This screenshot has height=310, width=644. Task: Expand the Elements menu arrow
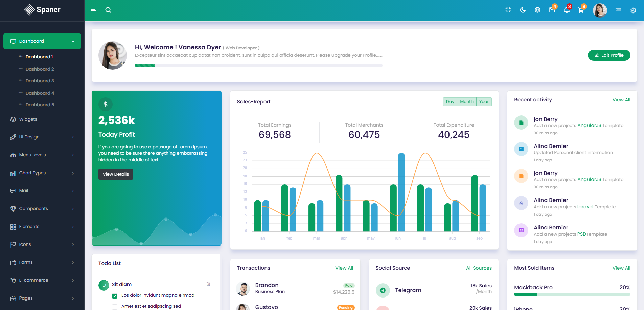click(73, 227)
